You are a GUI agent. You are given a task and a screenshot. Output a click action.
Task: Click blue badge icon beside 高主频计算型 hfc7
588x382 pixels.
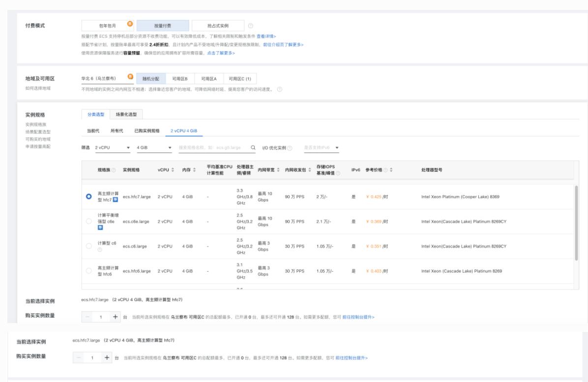tap(116, 200)
